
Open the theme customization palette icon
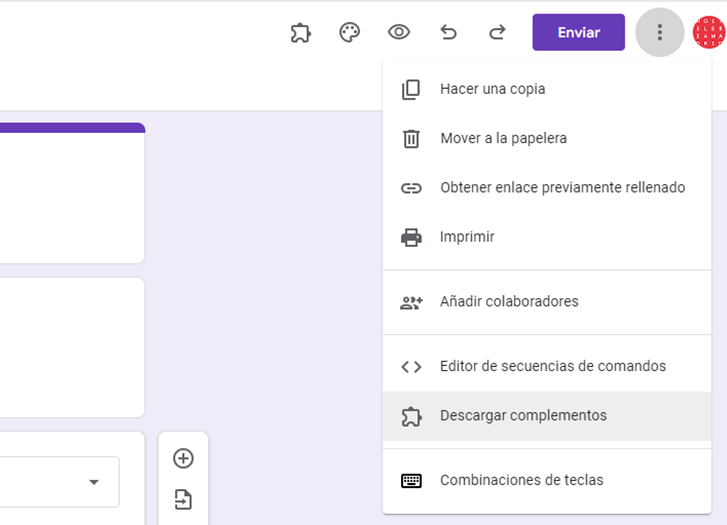tap(349, 33)
